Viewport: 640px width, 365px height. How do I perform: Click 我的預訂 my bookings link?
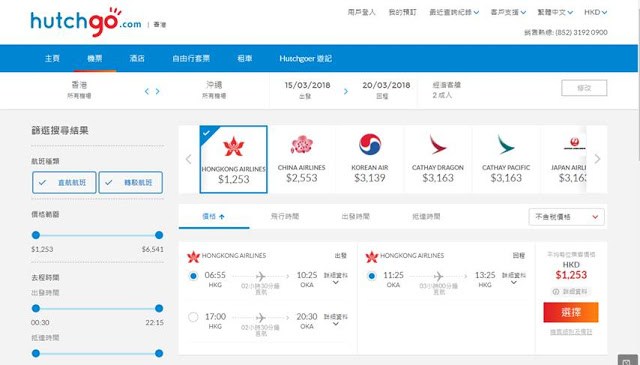click(x=402, y=12)
